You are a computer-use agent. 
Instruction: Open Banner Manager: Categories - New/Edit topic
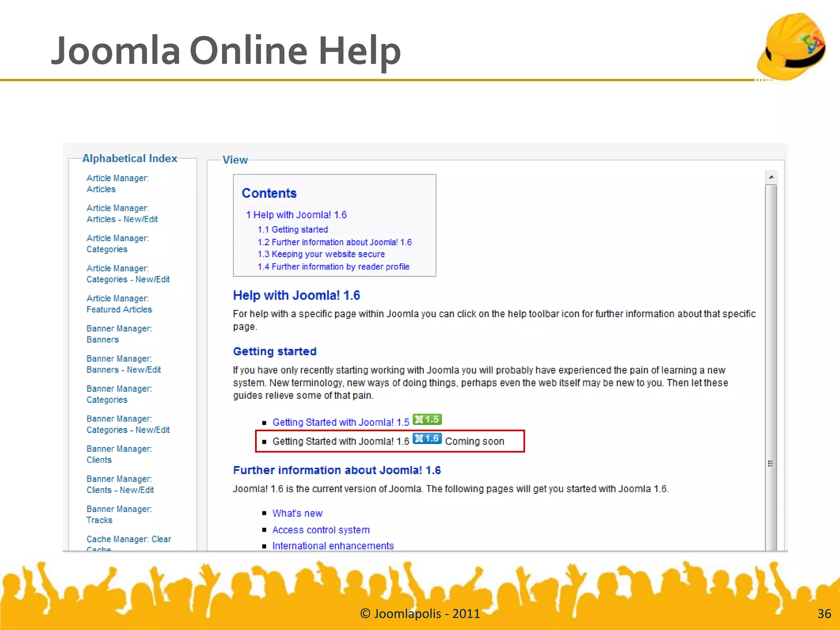click(x=128, y=425)
